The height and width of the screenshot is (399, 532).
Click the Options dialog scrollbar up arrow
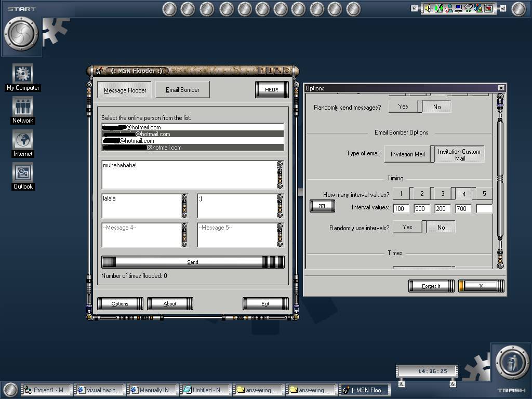click(x=500, y=97)
